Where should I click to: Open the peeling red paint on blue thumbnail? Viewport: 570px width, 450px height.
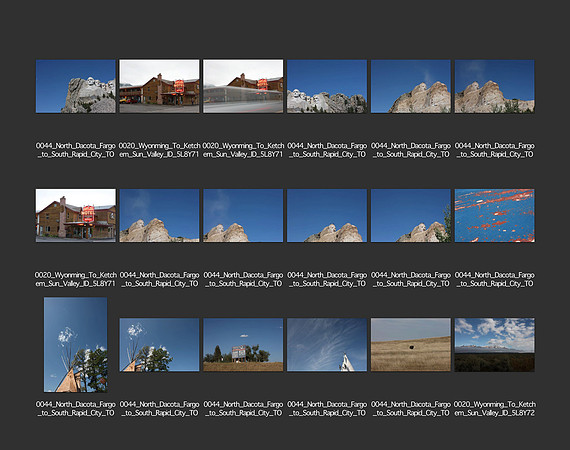tap(494, 215)
